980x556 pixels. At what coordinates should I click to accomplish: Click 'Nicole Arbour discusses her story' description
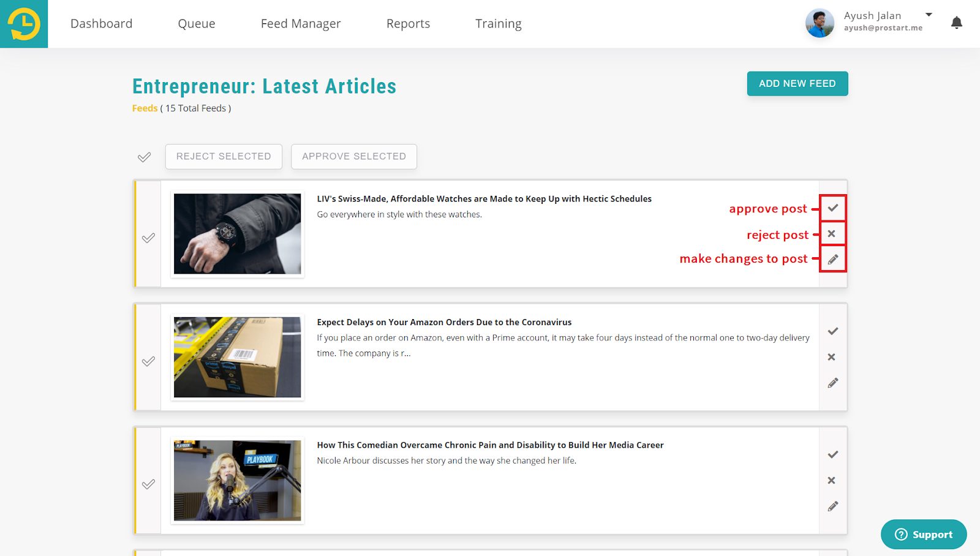point(447,460)
